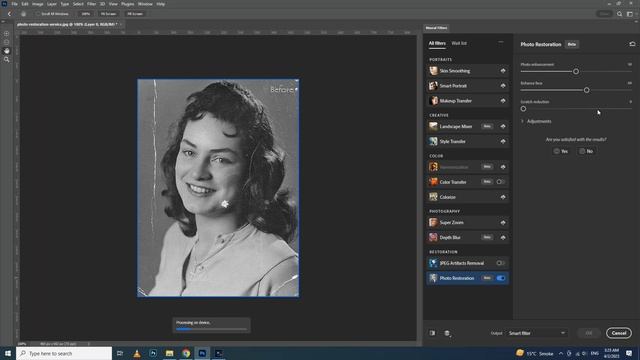The height and width of the screenshot is (360, 640).
Task: Click the subtract-from-selection tool icon
Action: click(7, 42)
